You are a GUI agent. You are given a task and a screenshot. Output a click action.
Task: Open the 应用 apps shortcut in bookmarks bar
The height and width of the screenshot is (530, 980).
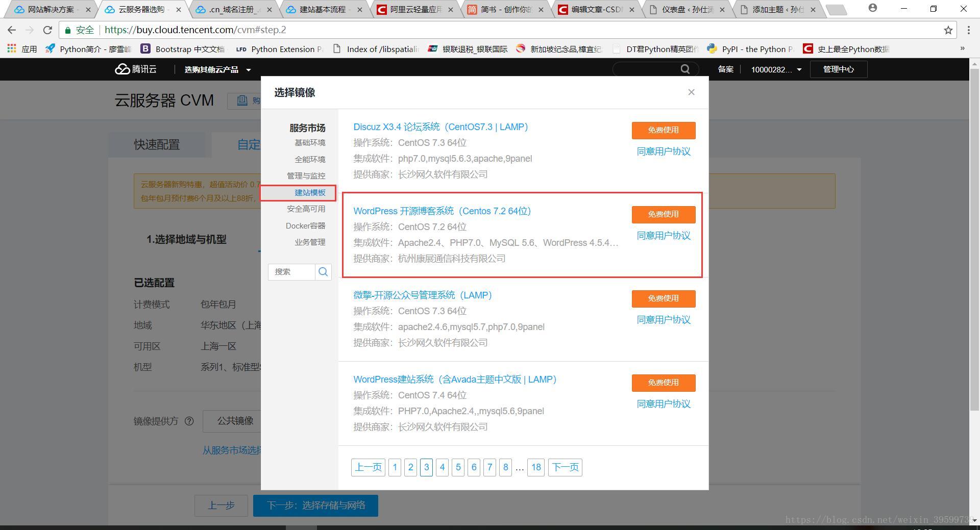[22, 49]
